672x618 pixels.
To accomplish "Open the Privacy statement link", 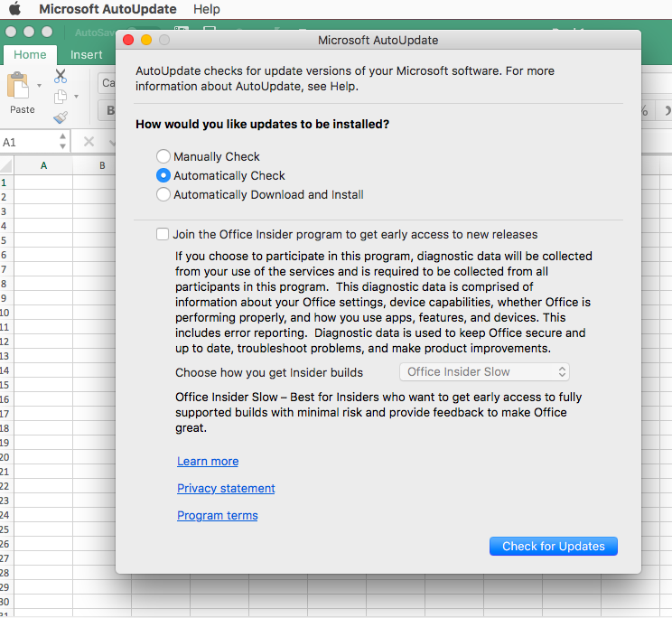I will tap(226, 488).
